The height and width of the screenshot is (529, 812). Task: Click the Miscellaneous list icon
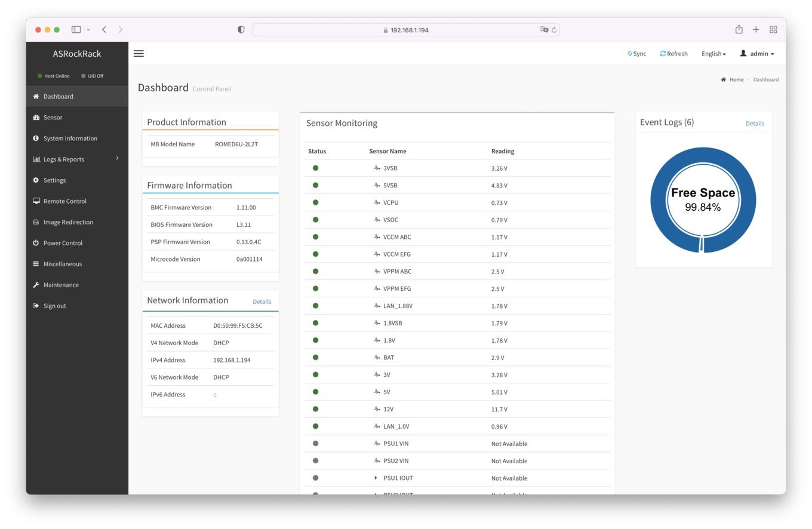pos(36,264)
